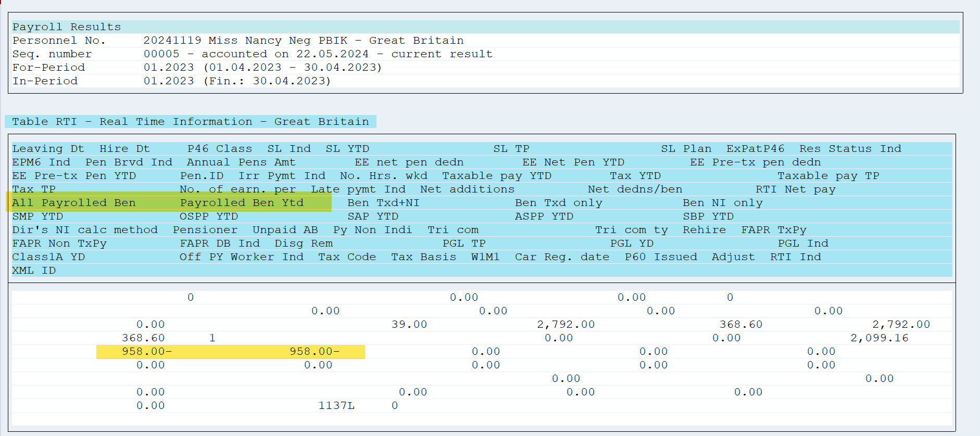Click the Rehire label
The image size is (980, 436).
[705, 230]
